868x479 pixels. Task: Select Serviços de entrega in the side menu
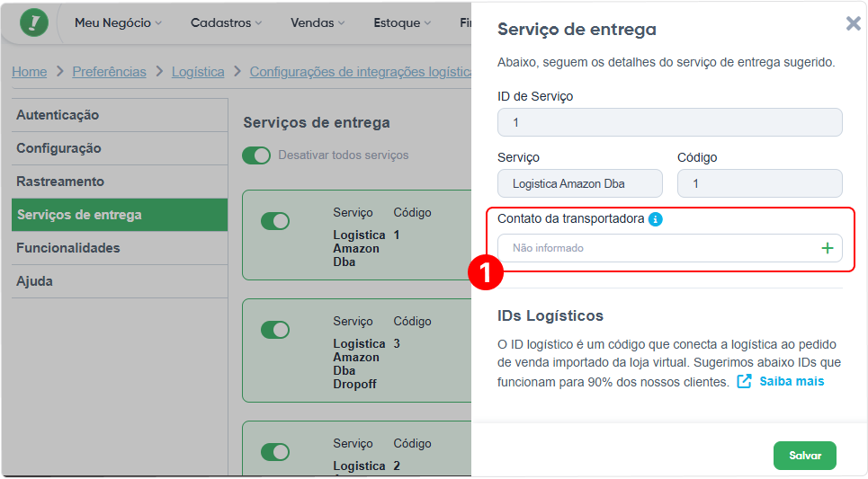[120, 215]
